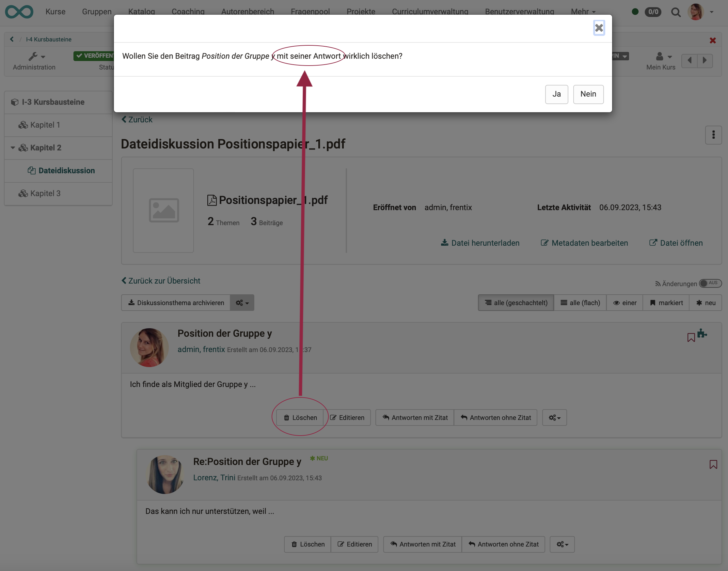Select Fragenpool in the top navigation
The width and height of the screenshot is (728, 571).
[x=310, y=11]
